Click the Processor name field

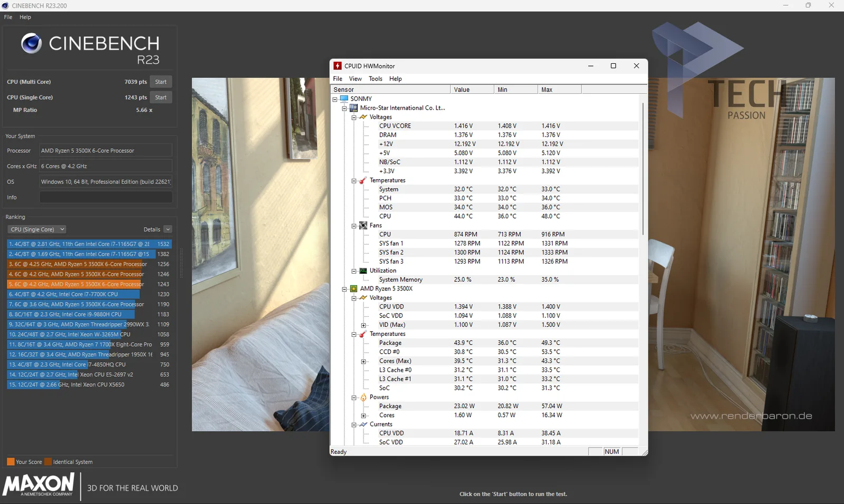105,151
